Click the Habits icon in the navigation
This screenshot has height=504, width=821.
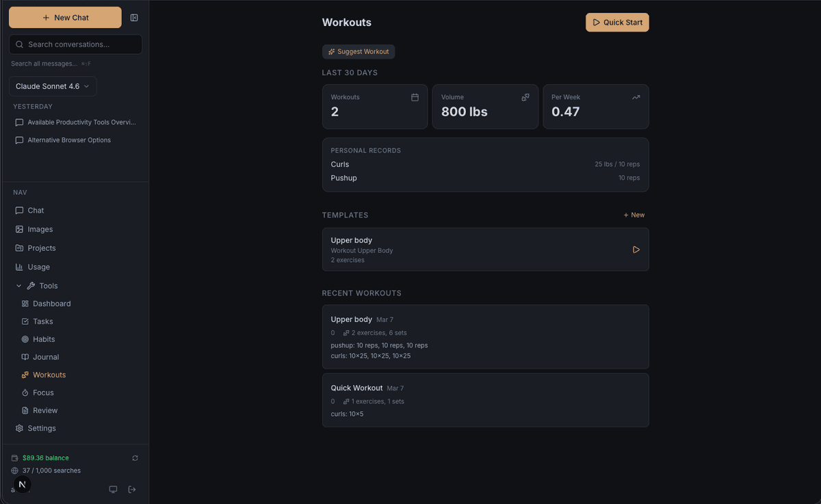[x=25, y=339]
